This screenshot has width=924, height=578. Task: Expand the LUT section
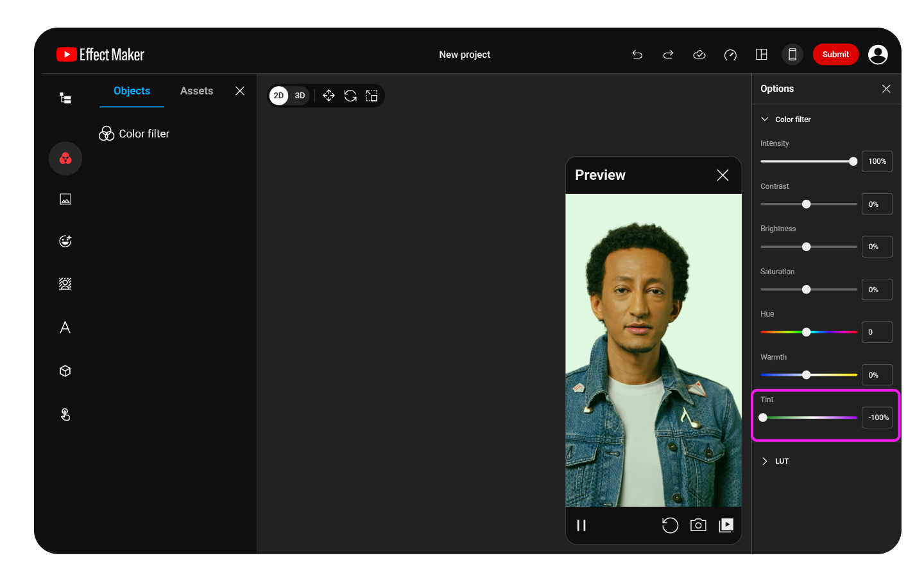click(x=765, y=461)
